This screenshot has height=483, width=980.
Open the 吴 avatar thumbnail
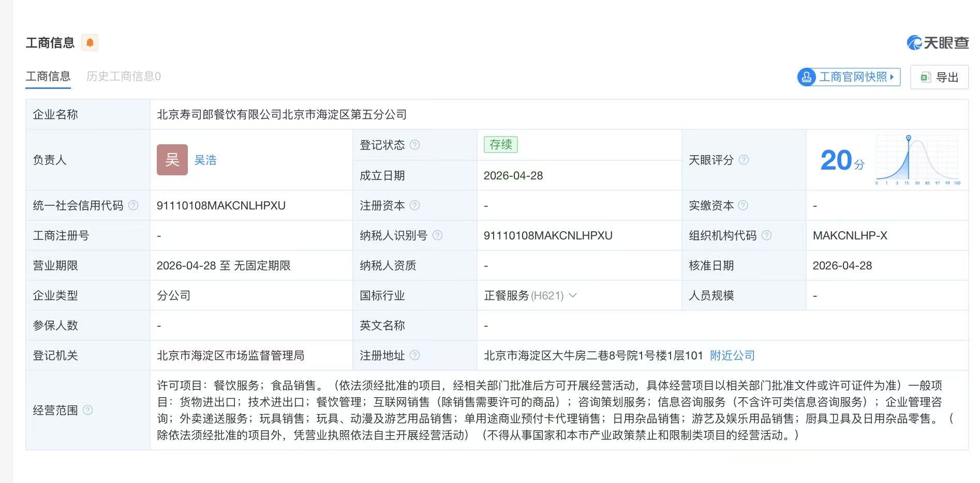pyautogui.click(x=172, y=160)
